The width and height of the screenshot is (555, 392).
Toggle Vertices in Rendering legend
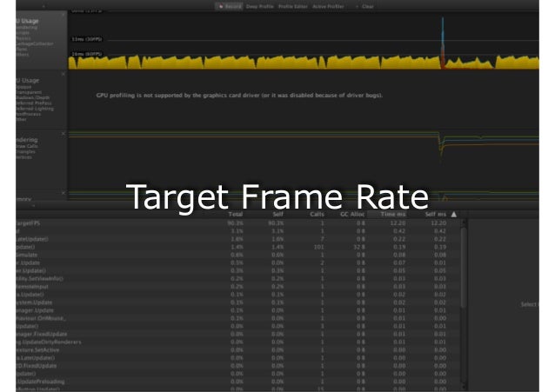24,157
